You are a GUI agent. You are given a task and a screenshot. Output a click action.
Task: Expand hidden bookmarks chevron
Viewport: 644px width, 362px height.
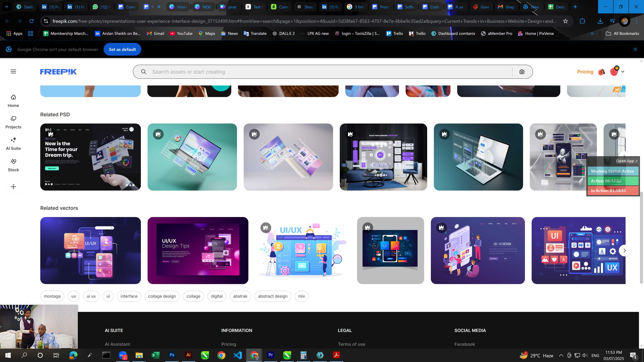(592, 34)
